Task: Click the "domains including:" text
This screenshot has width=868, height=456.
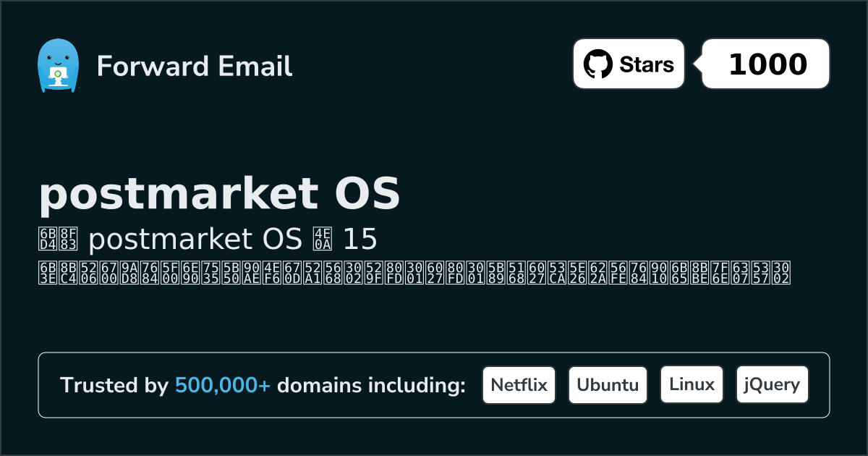Action: coord(371,386)
